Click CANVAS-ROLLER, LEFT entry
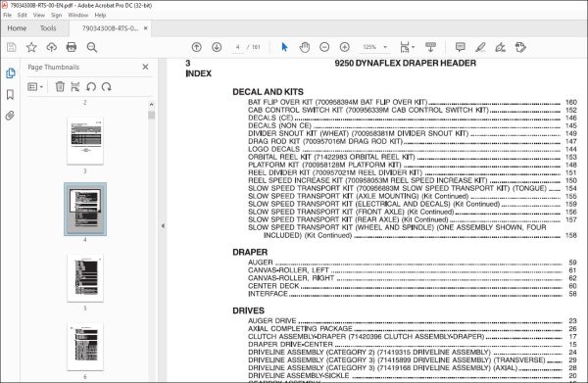This screenshot has width=588, height=383. (x=288, y=270)
